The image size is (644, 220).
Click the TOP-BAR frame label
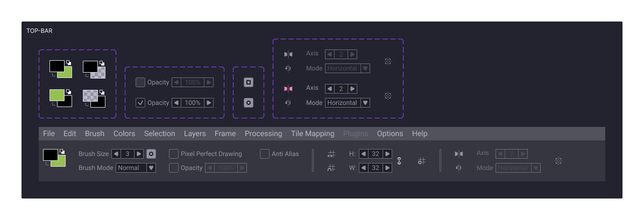coord(39,31)
